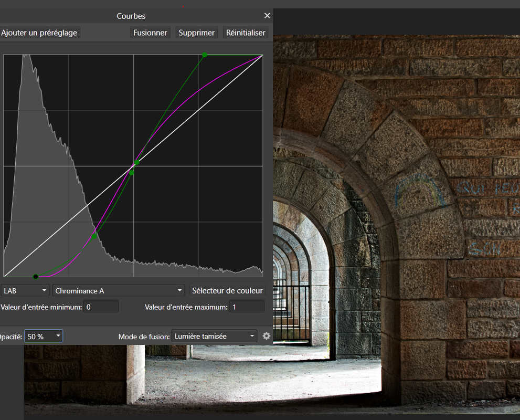Open blend options gear icon
The width and height of the screenshot is (520, 420).
tap(267, 336)
